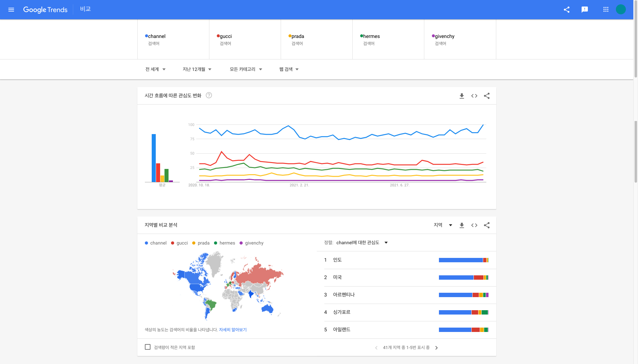The image size is (638, 364).
Task: Click the 자세히 알아보기 link
Action: pos(233,330)
